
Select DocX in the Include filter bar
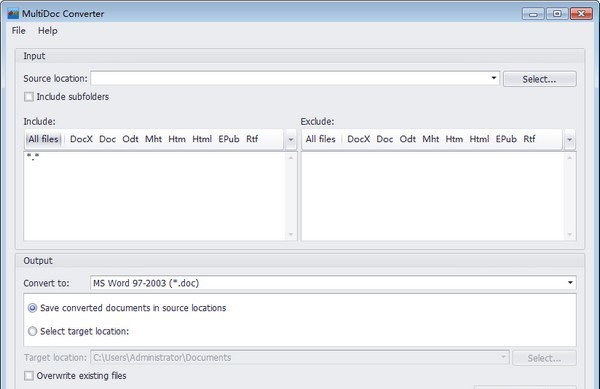[81, 139]
